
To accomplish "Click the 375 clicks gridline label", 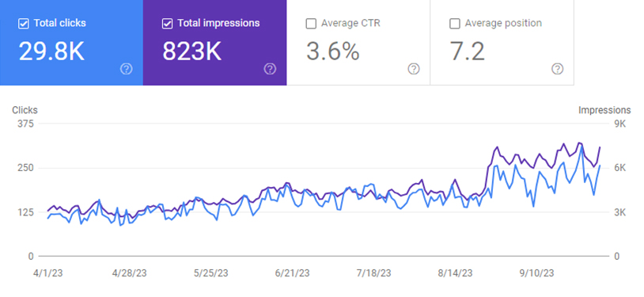I will pos(25,124).
